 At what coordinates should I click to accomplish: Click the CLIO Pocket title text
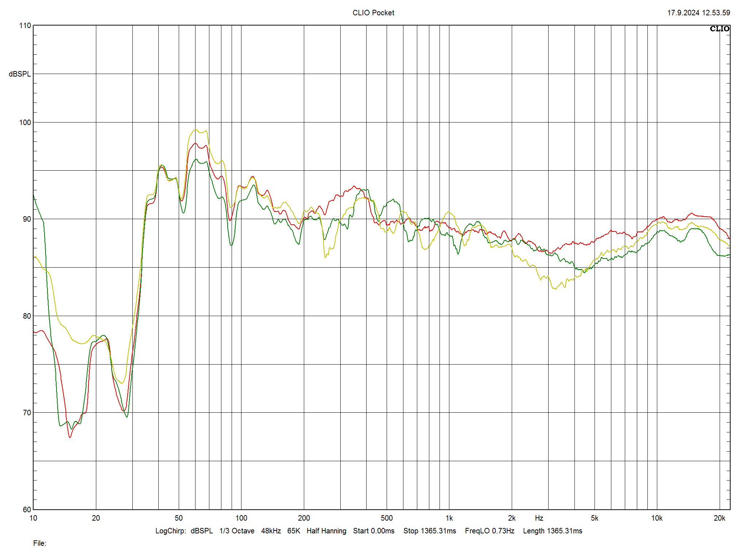pyautogui.click(x=373, y=13)
